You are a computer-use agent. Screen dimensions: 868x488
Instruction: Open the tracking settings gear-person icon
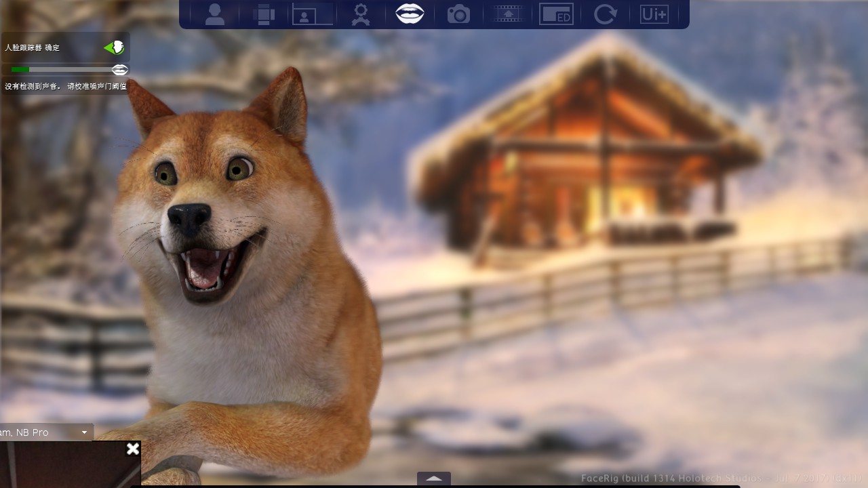[x=361, y=14]
